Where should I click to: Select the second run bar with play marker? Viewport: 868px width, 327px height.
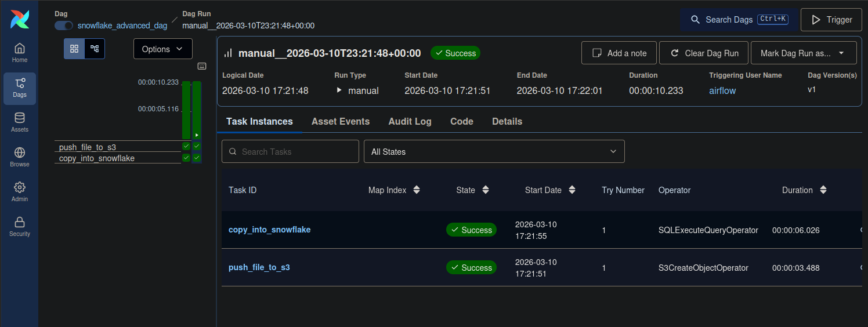(197, 110)
